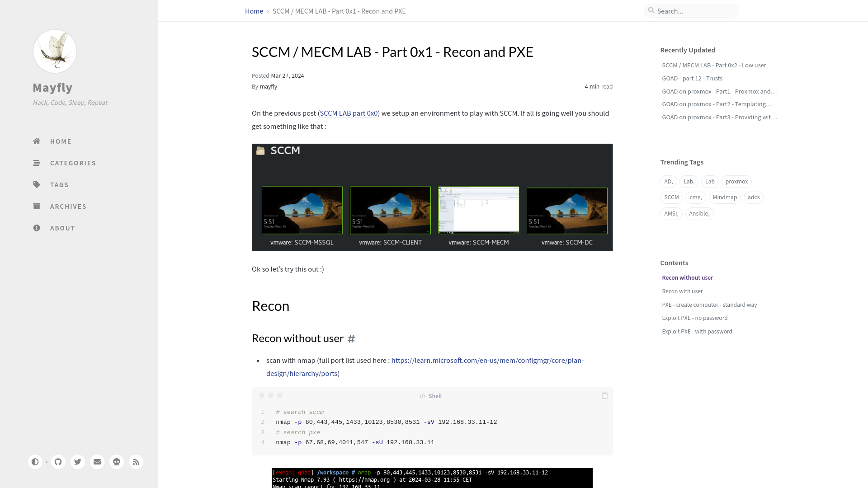Click the anchor hash beside Recon without user

click(351, 338)
